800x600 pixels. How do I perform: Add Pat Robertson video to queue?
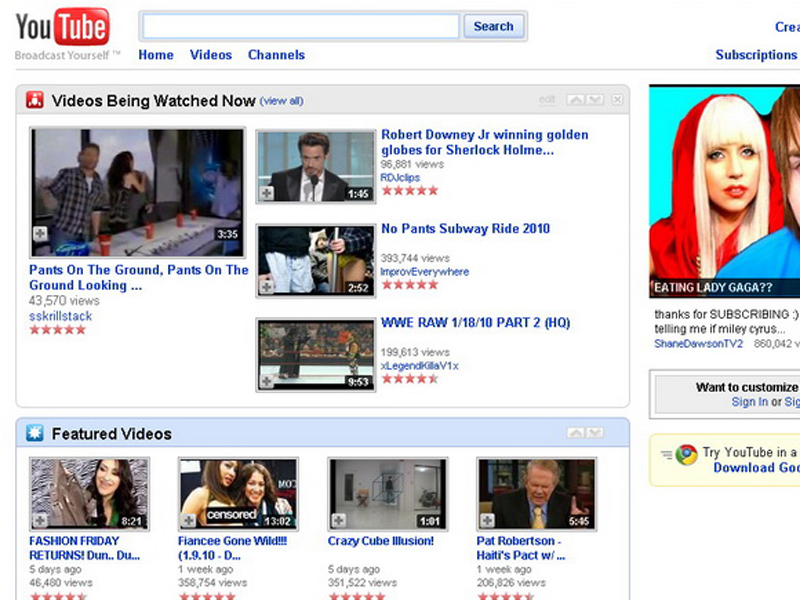(x=487, y=520)
